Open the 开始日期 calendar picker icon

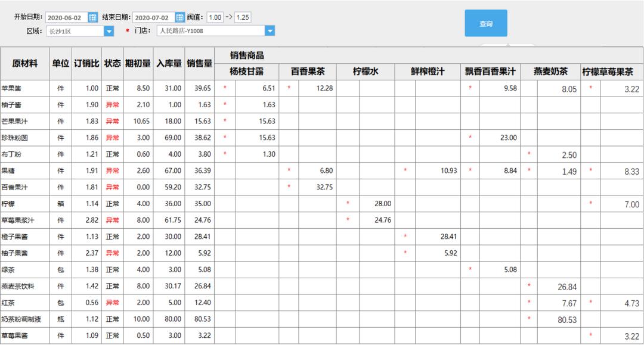coord(92,17)
